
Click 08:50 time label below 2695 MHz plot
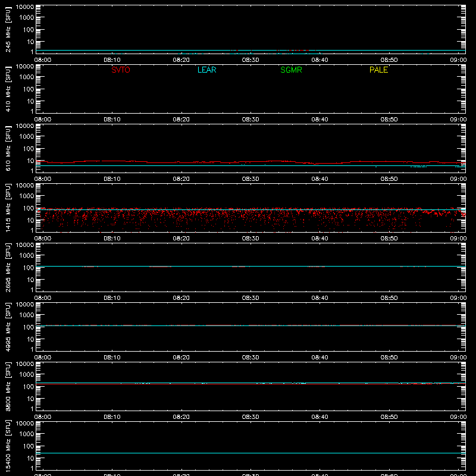tap(389, 298)
